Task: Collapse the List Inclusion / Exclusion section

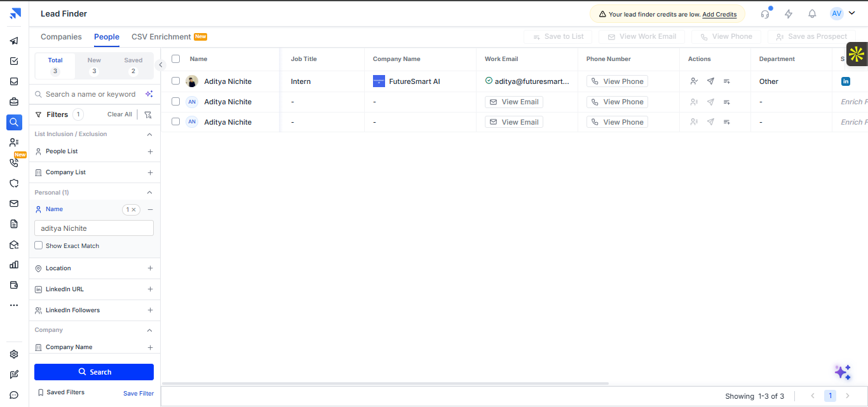Action: 150,134
